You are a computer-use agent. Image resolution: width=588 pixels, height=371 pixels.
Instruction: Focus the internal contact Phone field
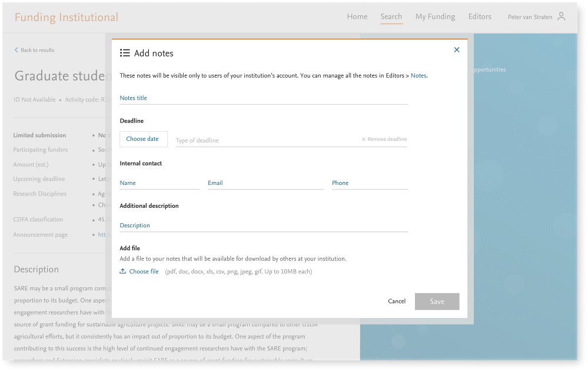pos(370,183)
